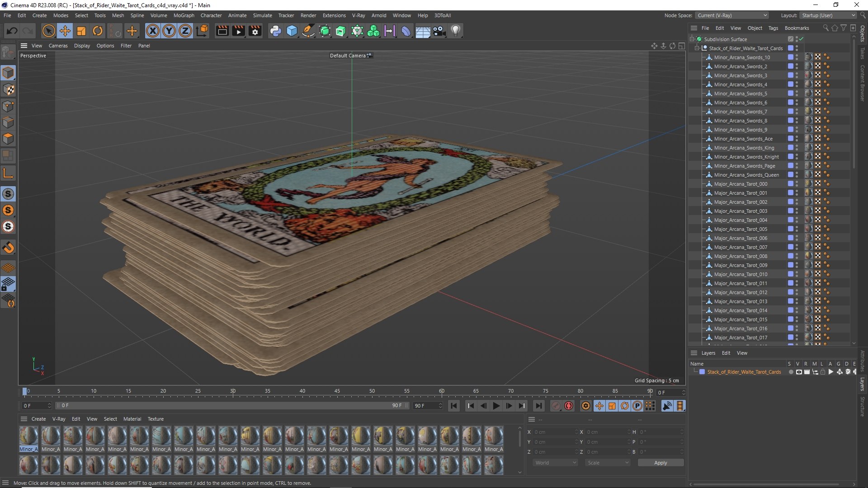Screen dimensions: 868x488
Task: Click the first Minor_A material thumbnail
Action: tap(28, 436)
